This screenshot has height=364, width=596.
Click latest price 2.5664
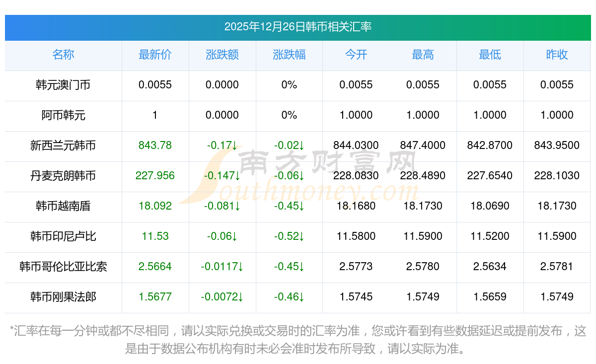point(155,267)
